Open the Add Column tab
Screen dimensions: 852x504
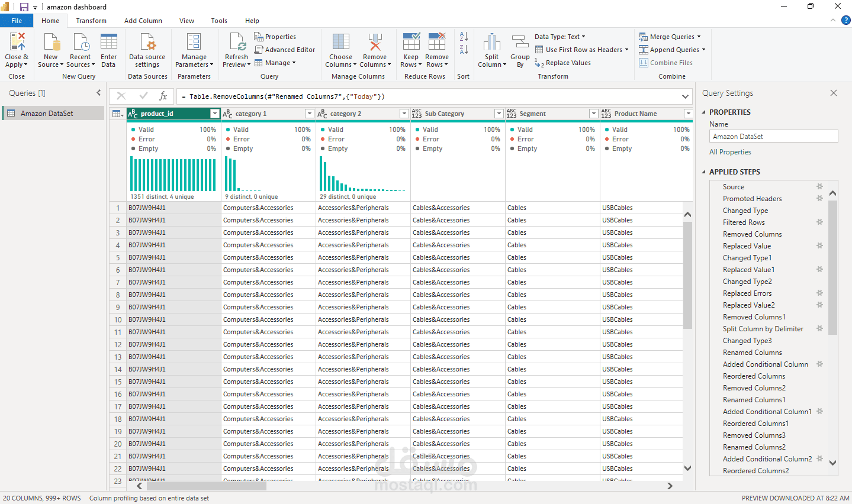[x=143, y=21]
